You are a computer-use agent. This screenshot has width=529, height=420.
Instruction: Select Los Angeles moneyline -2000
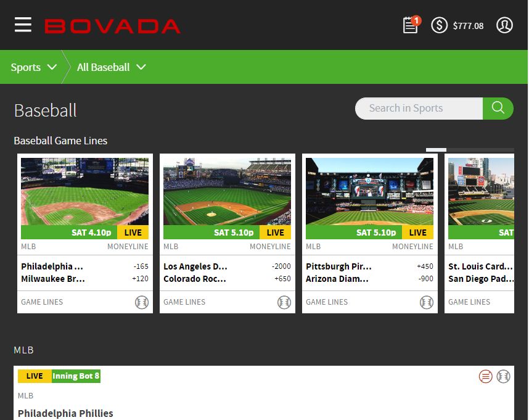click(281, 266)
